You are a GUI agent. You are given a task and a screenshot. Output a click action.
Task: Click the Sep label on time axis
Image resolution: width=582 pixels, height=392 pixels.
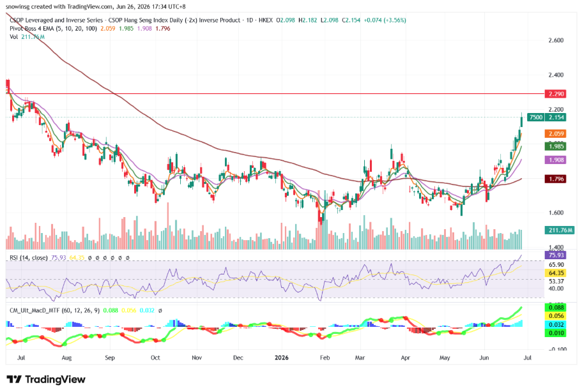click(110, 358)
